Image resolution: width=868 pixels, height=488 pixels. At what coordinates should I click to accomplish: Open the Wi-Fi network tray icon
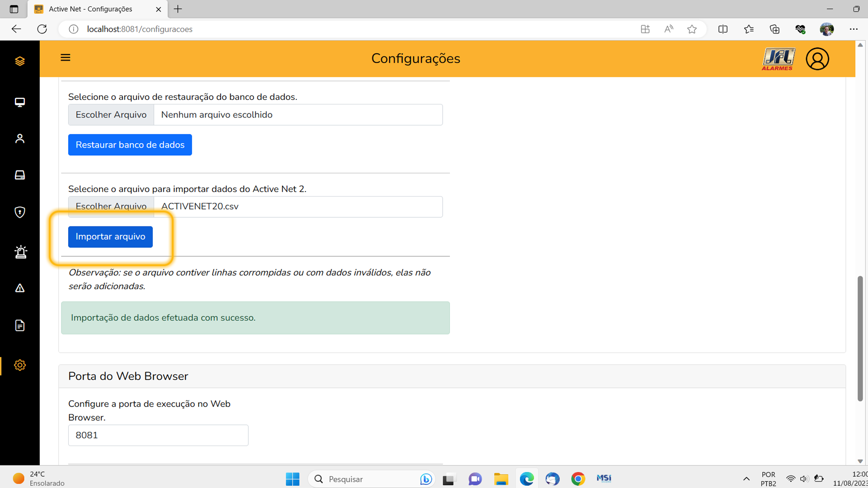[790, 479]
